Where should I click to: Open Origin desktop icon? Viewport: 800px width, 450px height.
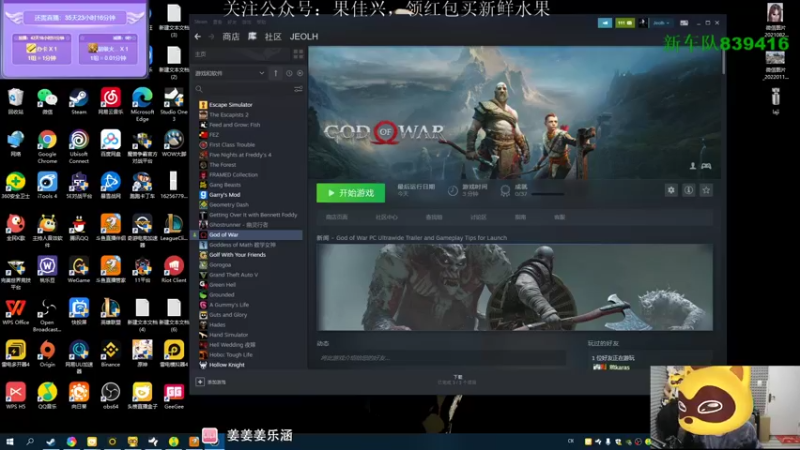[x=47, y=354]
